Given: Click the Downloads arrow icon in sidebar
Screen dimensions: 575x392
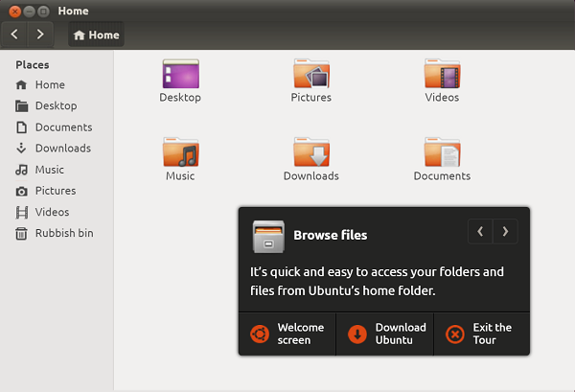Looking at the screenshot, I should [x=21, y=149].
